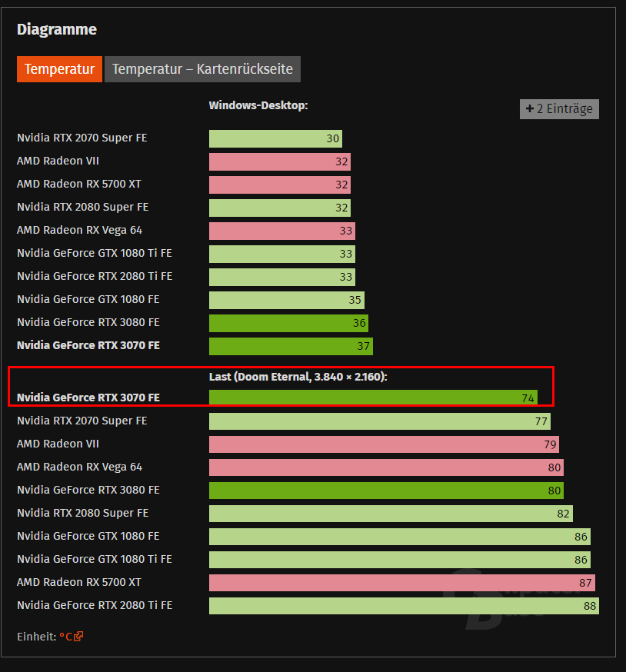Click the 33 bar of Radeon RX Vega 64
626x672 pixels.
point(282,231)
